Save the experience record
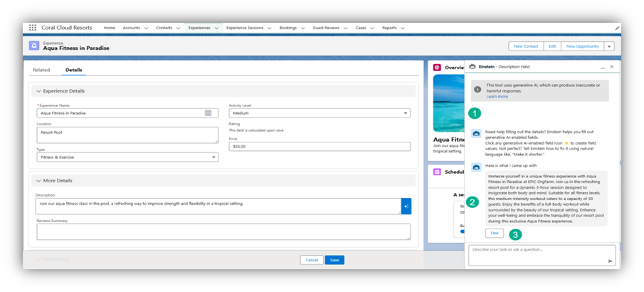The width and height of the screenshot is (644, 292). (334, 260)
